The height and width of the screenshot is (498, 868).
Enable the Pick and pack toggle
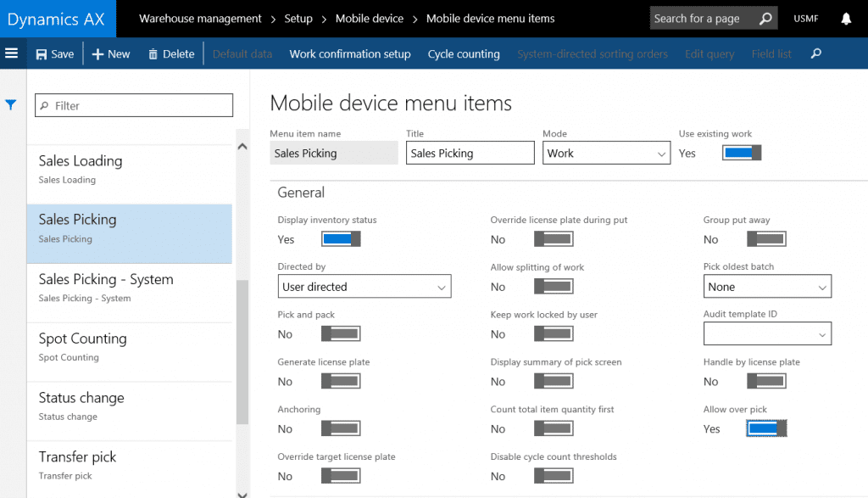click(x=342, y=334)
